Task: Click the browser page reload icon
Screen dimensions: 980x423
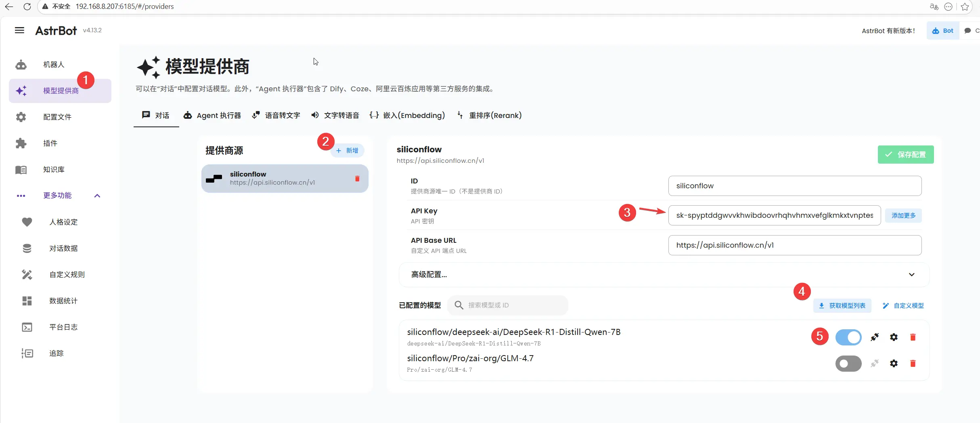Action: tap(27, 6)
